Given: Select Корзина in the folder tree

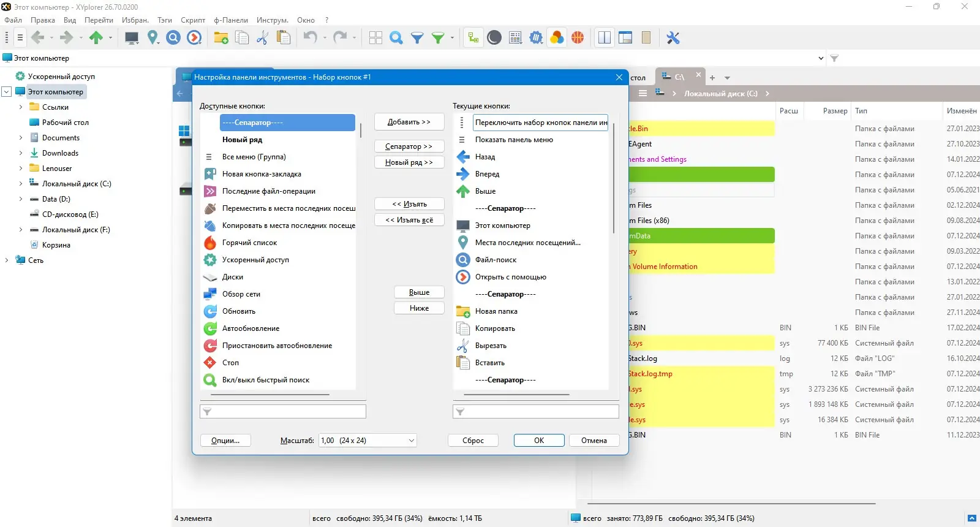Looking at the screenshot, I should (x=56, y=245).
